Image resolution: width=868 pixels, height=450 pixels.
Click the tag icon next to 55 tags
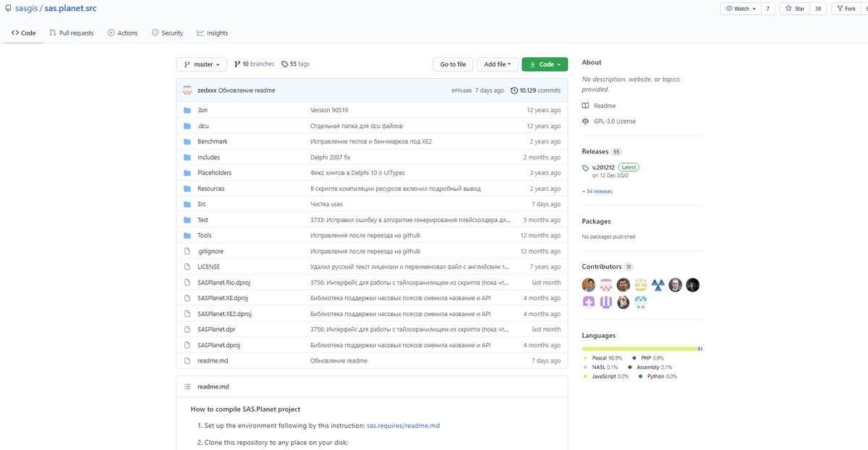284,64
